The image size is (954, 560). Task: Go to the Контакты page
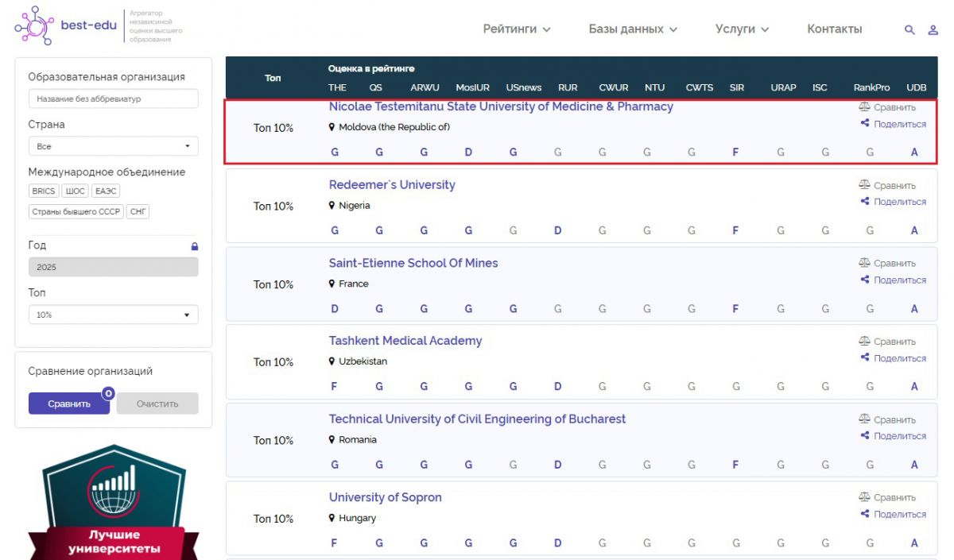[x=834, y=29]
